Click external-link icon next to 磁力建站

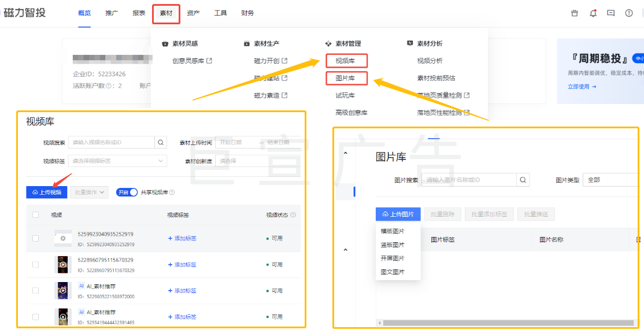(x=284, y=78)
